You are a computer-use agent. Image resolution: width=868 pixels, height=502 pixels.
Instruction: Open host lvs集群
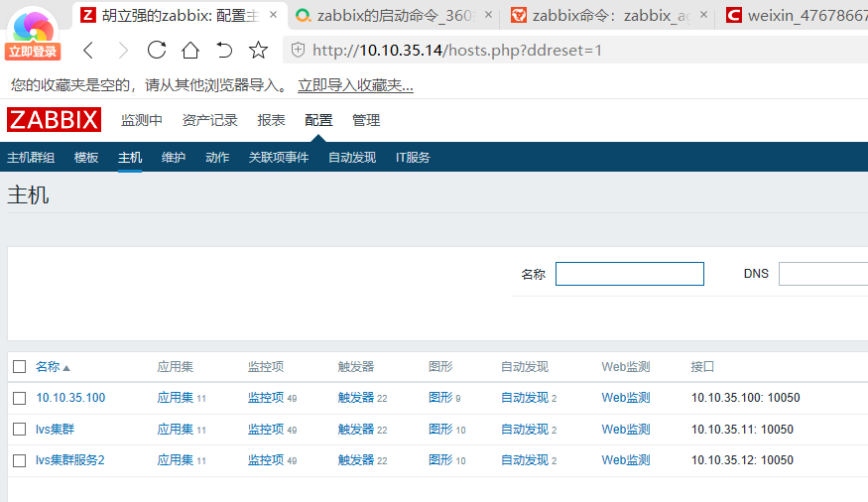pyautogui.click(x=55, y=429)
